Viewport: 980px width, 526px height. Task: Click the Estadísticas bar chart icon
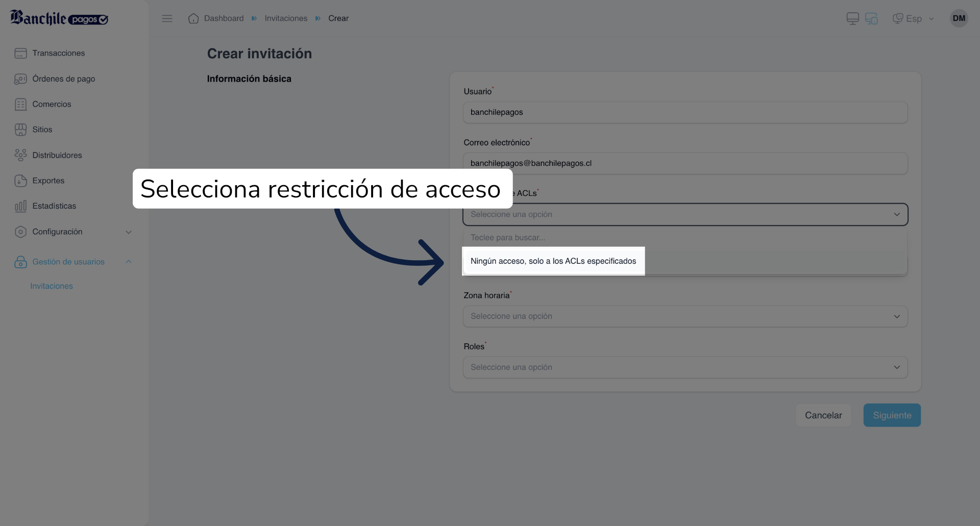(20, 206)
